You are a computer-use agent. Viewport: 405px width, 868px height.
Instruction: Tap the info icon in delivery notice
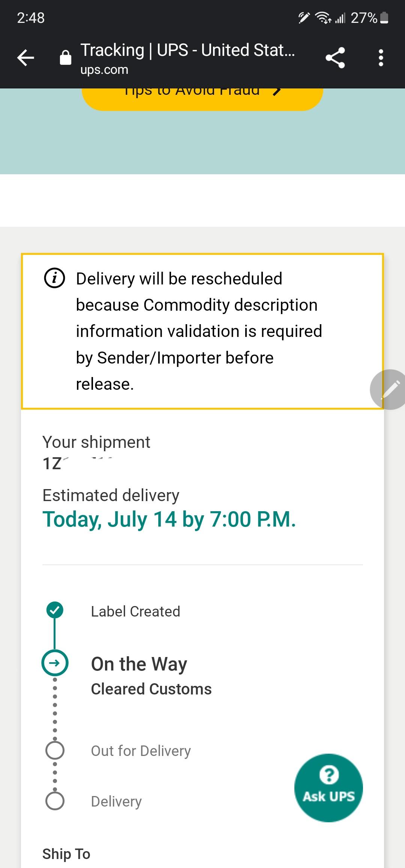coord(55,278)
